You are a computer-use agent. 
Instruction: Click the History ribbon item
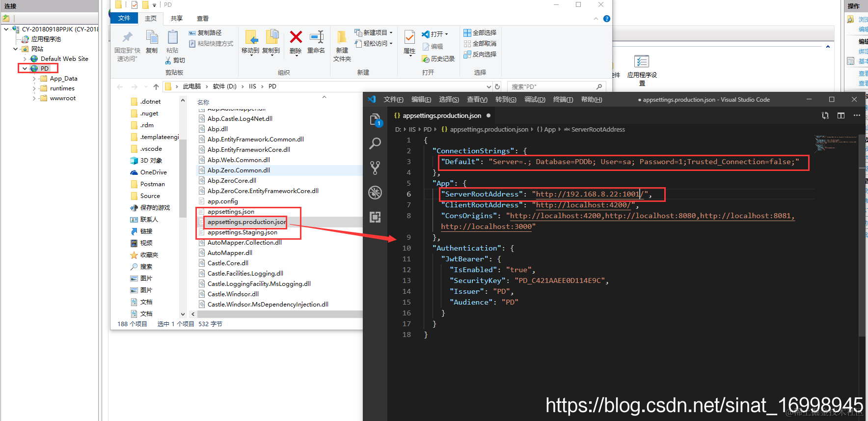[438, 59]
